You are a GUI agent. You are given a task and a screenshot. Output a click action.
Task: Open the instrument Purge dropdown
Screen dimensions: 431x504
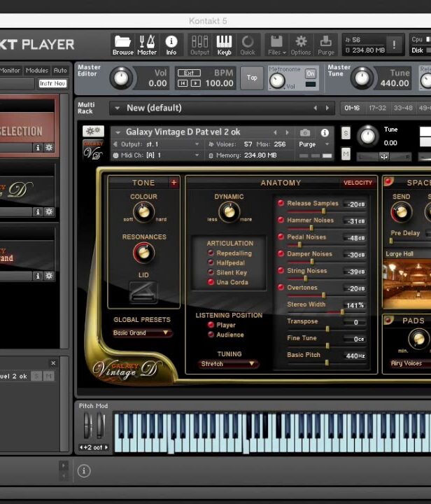tap(314, 144)
